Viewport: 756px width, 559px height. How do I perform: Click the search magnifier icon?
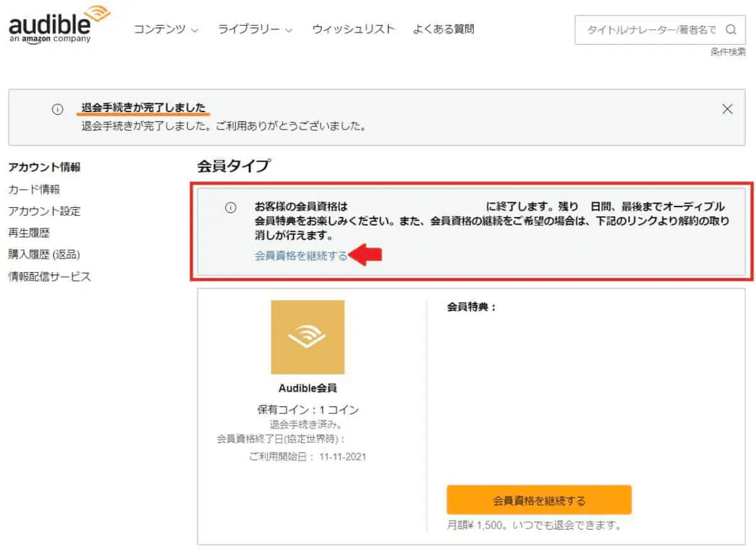click(731, 30)
